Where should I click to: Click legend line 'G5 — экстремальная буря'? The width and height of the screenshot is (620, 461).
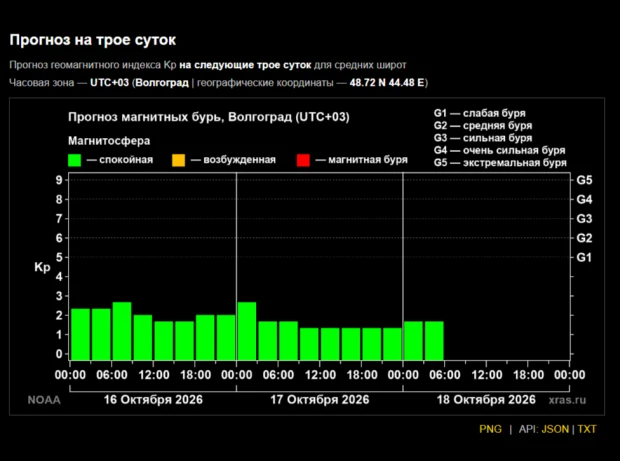tap(500, 163)
